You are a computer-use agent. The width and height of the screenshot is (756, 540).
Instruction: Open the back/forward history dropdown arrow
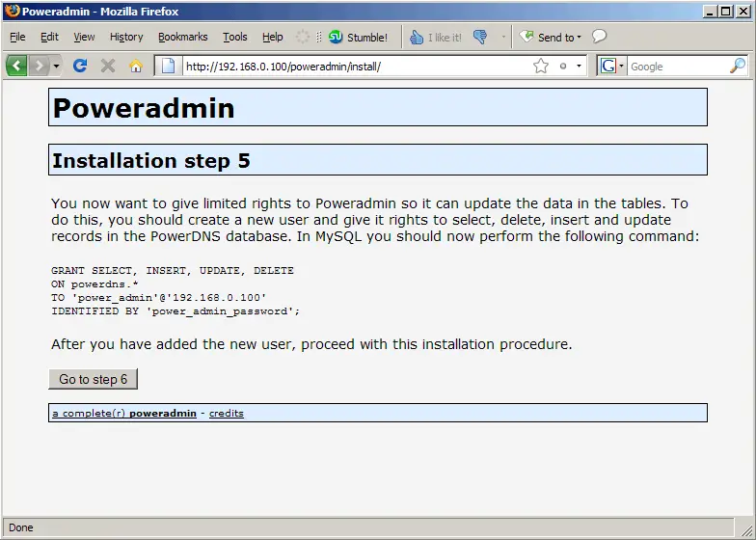[56, 66]
